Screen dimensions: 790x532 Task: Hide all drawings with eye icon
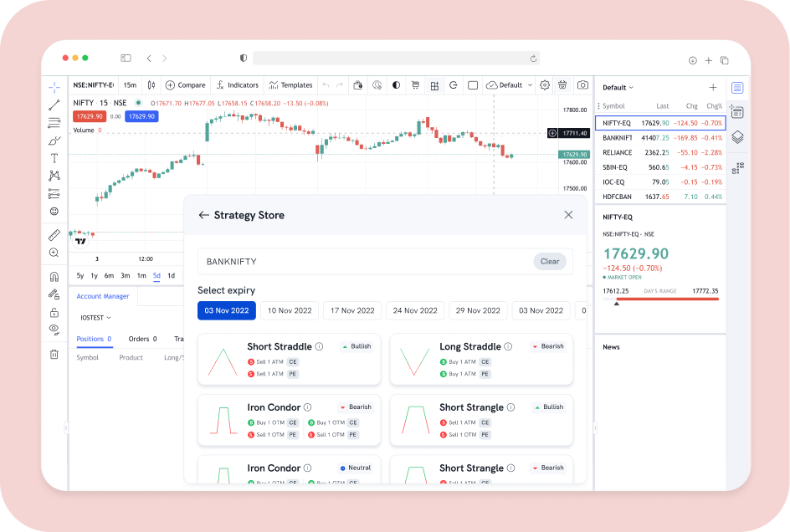[54, 330]
